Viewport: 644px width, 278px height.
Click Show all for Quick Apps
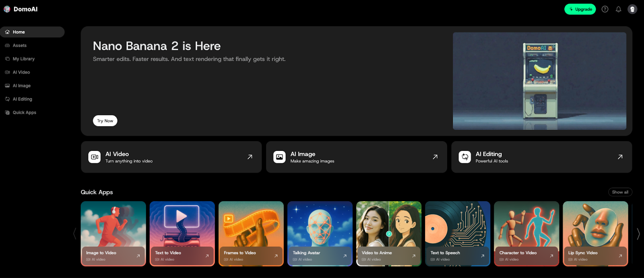coord(620,192)
